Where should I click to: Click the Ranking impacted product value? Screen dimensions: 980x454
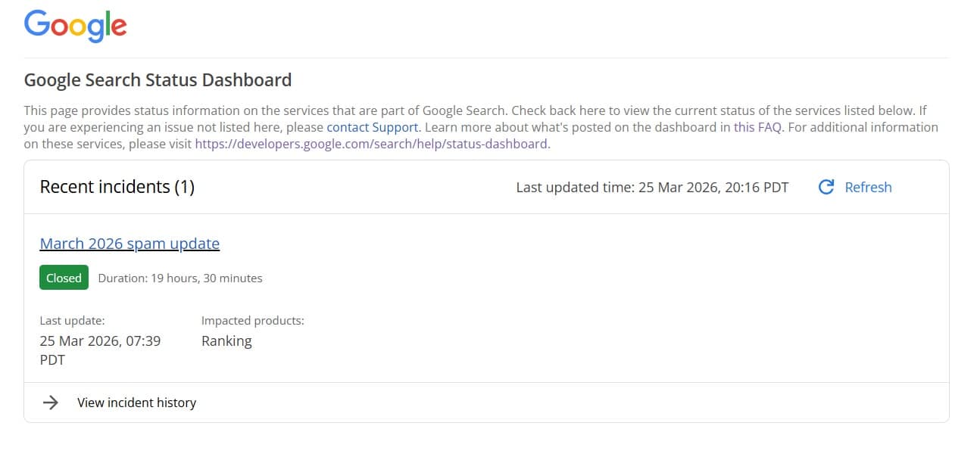pyautogui.click(x=226, y=340)
